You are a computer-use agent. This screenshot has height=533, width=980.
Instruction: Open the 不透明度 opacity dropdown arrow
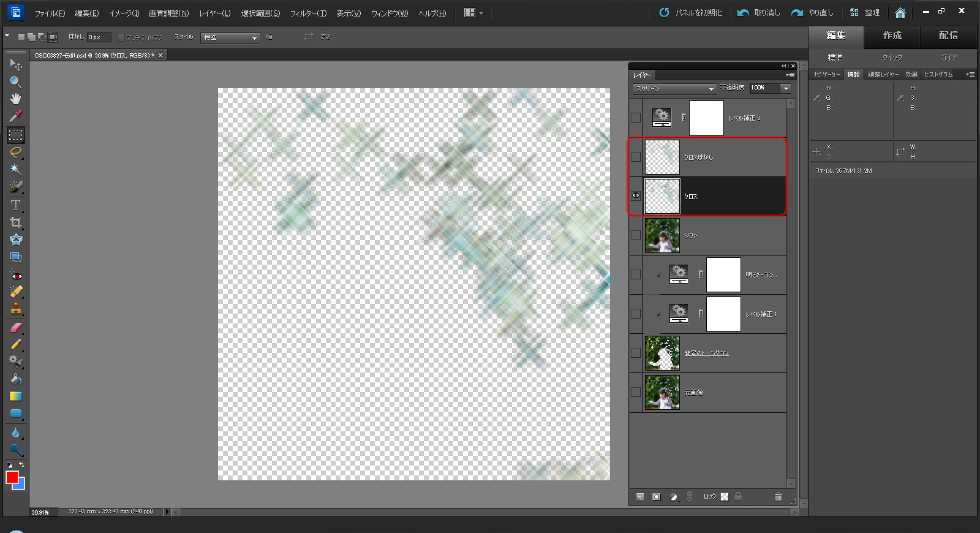[786, 89]
